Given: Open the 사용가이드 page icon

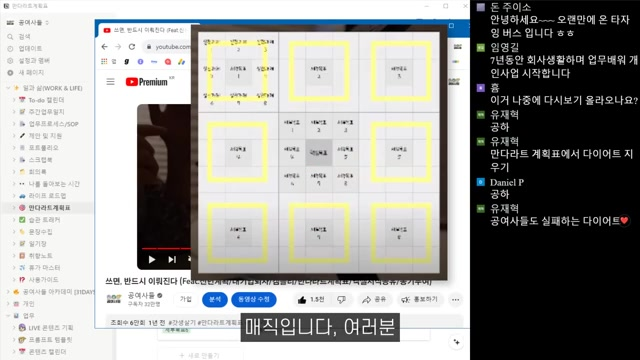Looking at the screenshot, I should point(22,280).
